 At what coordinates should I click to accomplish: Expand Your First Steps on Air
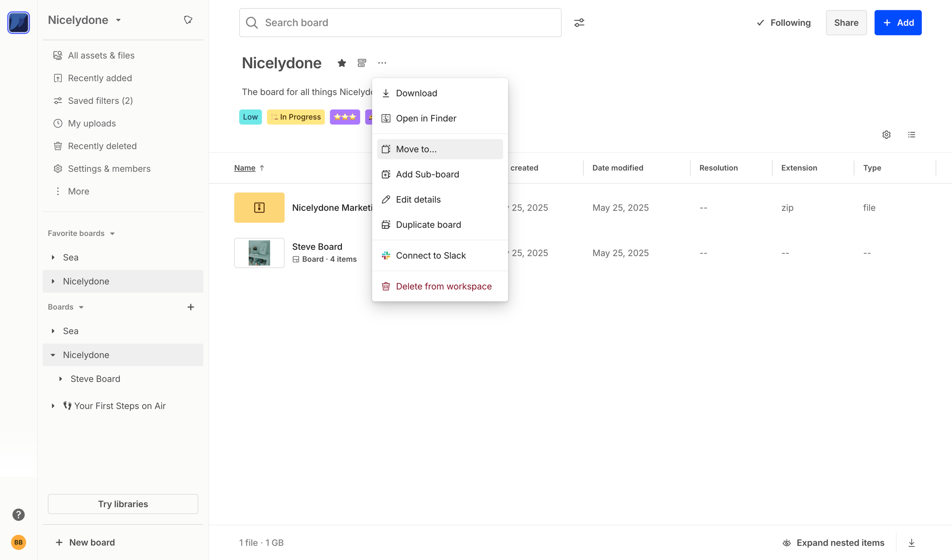53,406
